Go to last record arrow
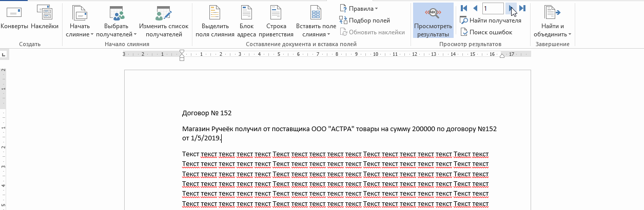The height and width of the screenshot is (210, 644). point(522,8)
